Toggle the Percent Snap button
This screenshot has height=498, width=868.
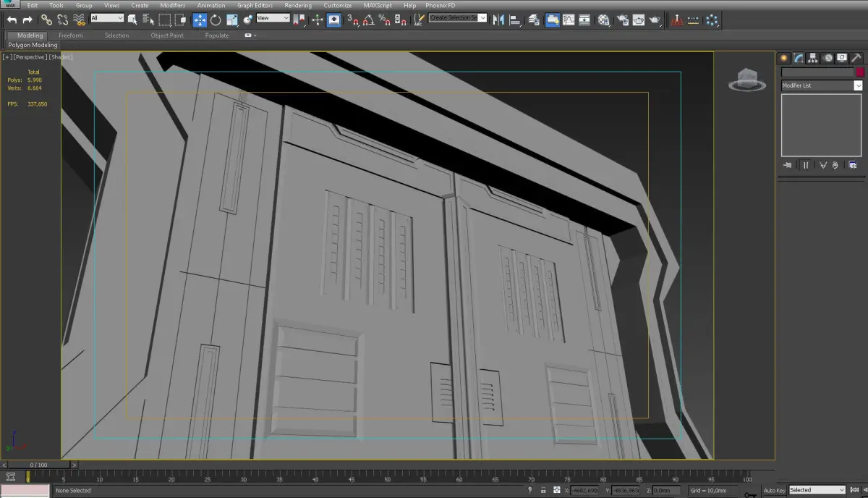385,20
